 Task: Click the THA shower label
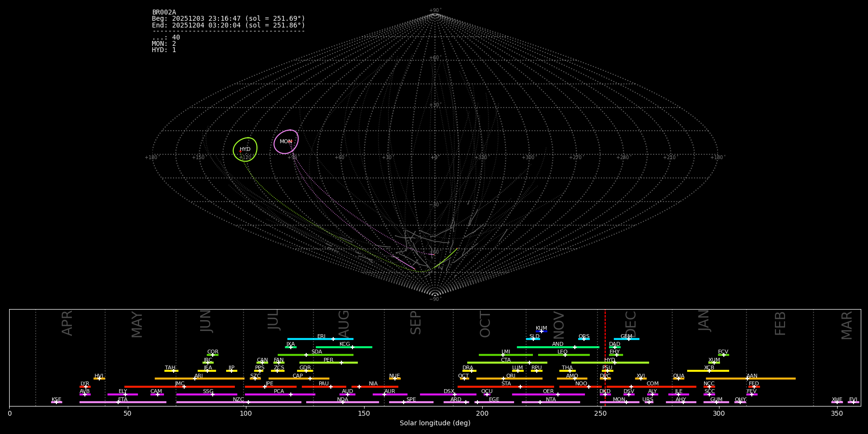(567, 368)
